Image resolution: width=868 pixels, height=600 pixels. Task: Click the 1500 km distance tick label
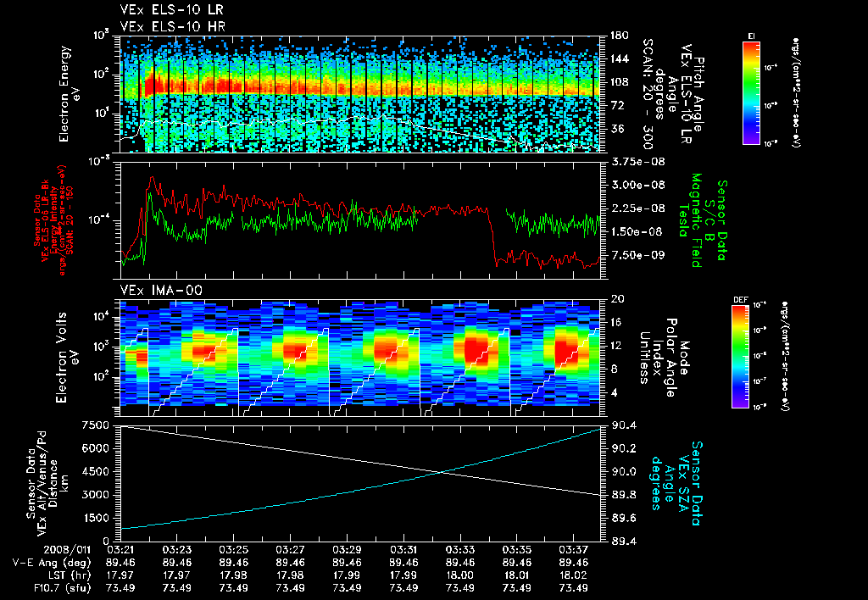[x=97, y=519]
